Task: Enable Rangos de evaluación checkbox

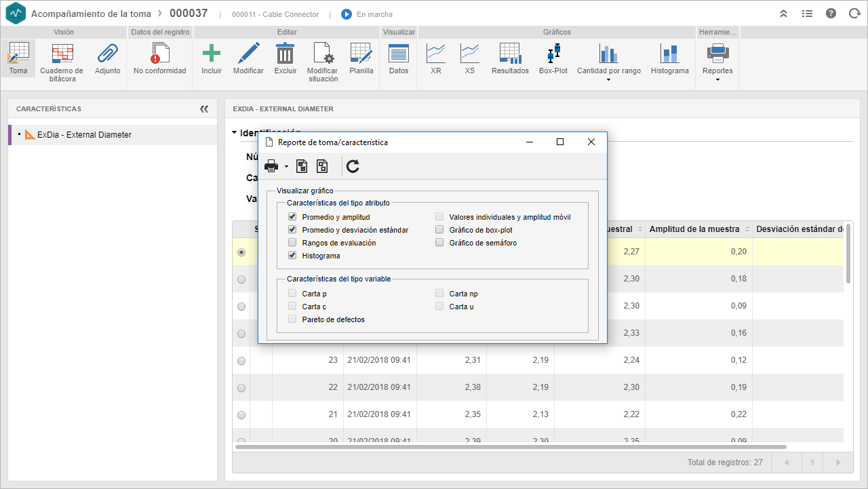Action: click(292, 243)
